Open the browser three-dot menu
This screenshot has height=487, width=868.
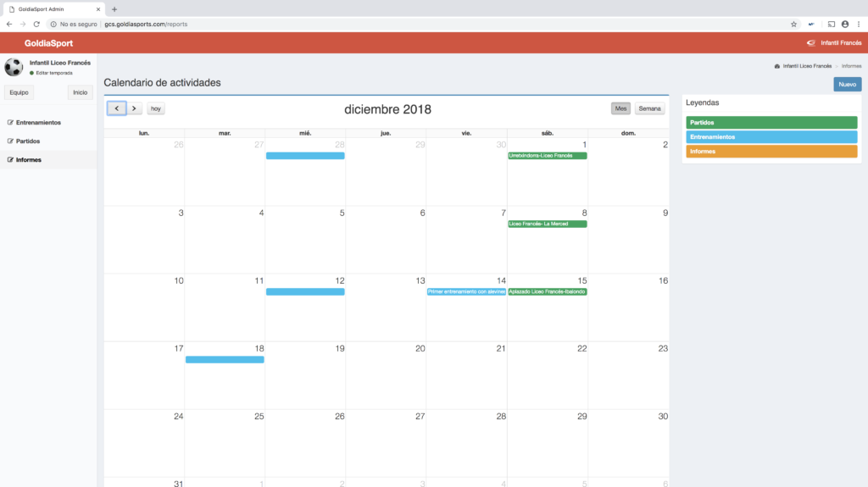click(859, 25)
